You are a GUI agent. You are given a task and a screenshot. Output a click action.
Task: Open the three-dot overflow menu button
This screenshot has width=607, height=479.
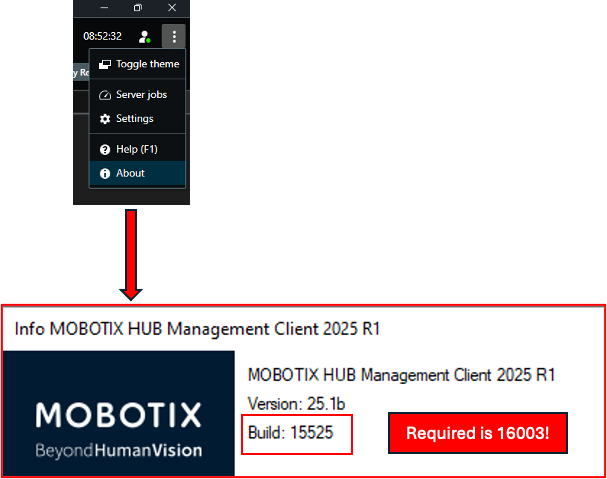click(x=174, y=36)
